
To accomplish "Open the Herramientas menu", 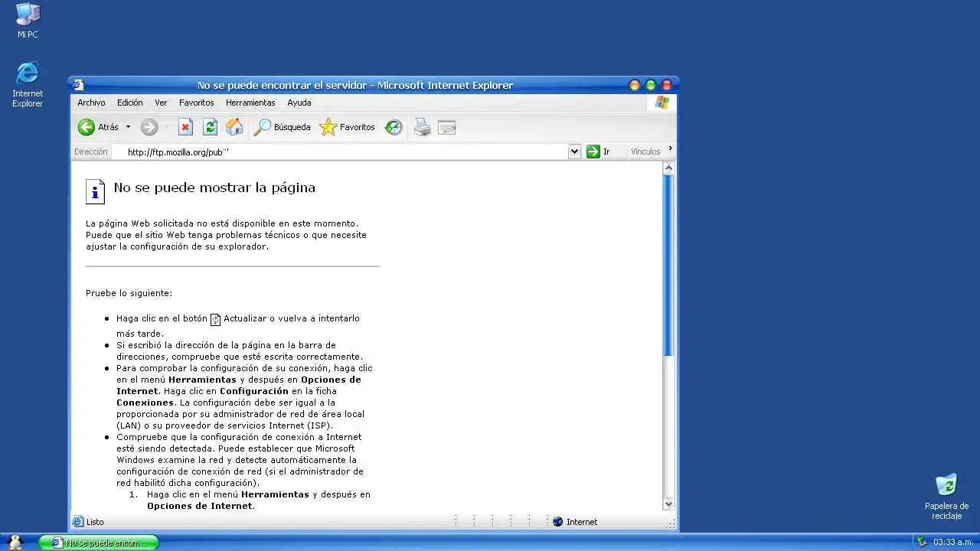I will click(x=250, y=103).
